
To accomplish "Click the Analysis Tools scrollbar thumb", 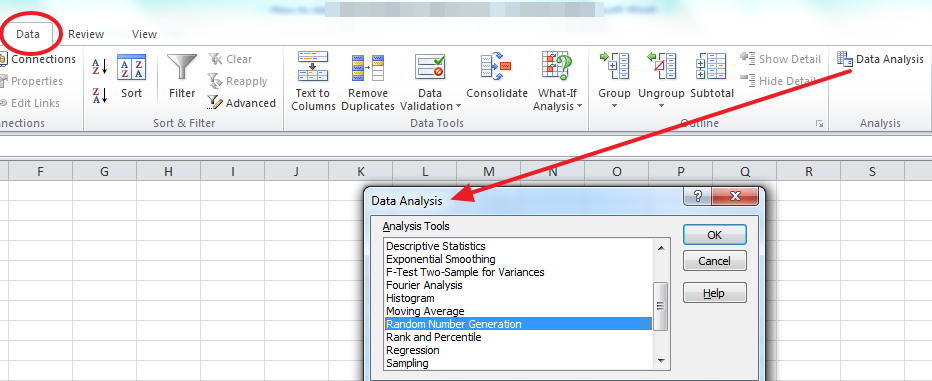I will (660, 306).
